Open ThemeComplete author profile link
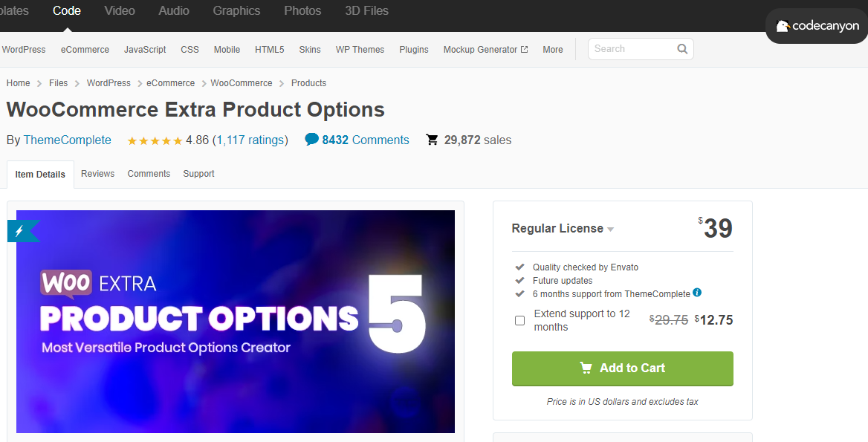868x442 pixels. coord(67,140)
